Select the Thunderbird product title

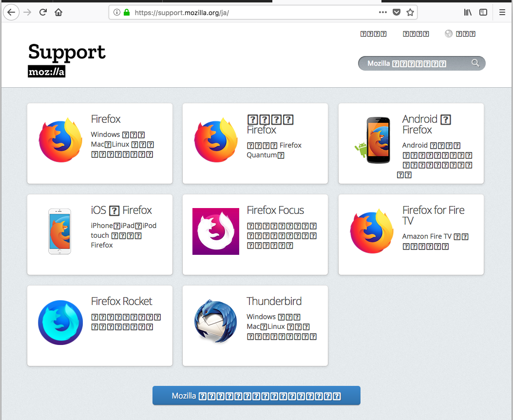point(274,301)
